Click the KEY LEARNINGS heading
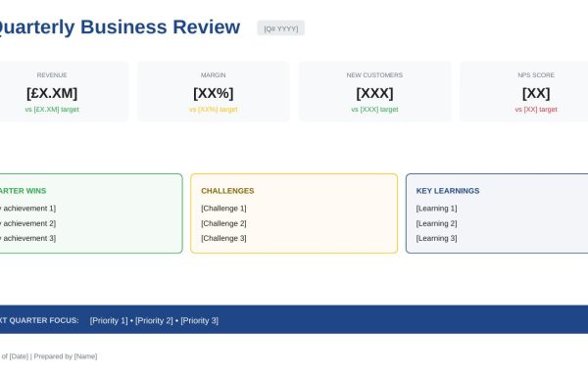Screen dimensions: 588x377 click(x=448, y=191)
